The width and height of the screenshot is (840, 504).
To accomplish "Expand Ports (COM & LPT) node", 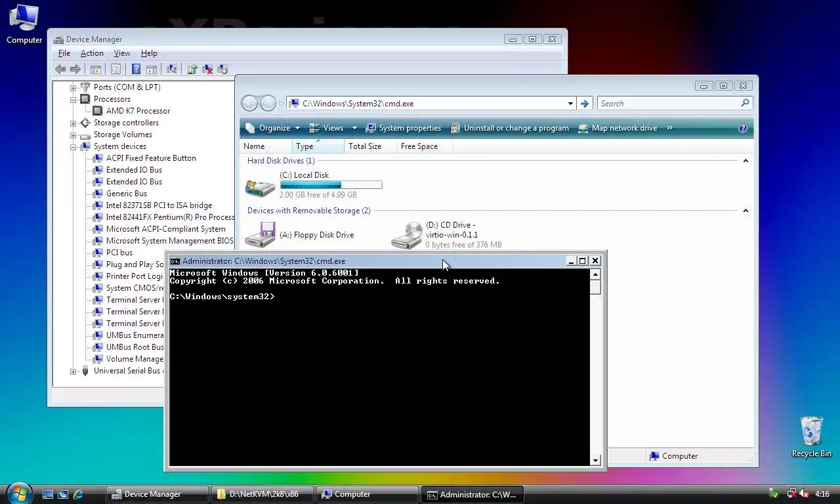I will tap(73, 87).
